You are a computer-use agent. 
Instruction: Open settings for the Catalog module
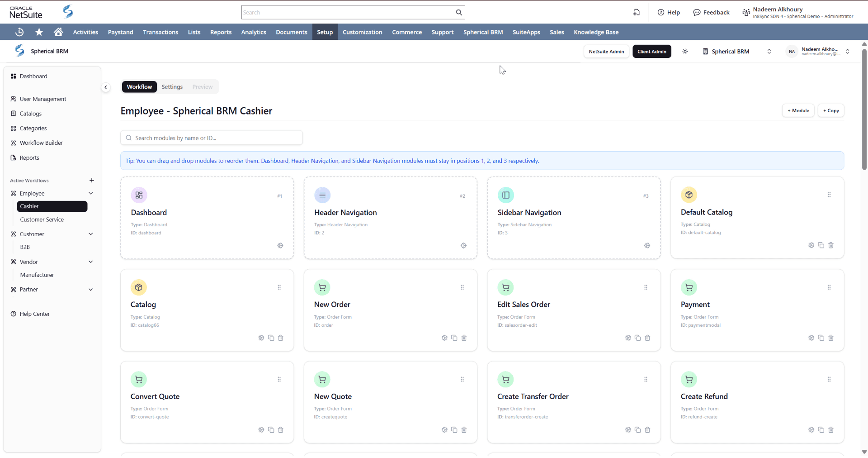pos(261,338)
